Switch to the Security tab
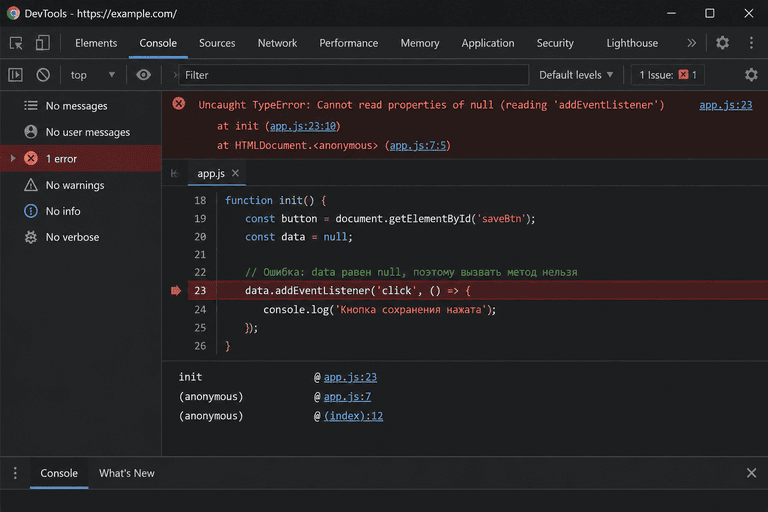The width and height of the screenshot is (768, 512). (x=555, y=43)
